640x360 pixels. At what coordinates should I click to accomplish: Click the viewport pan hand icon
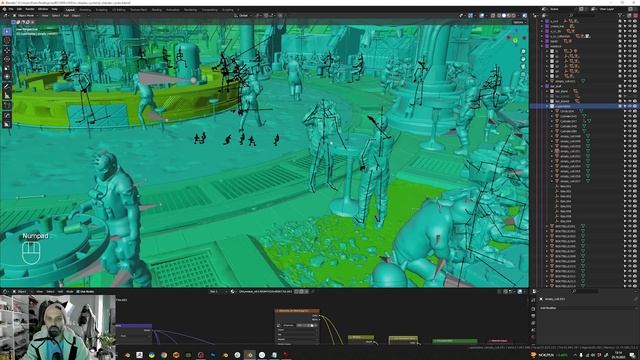[x=523, y=59]
